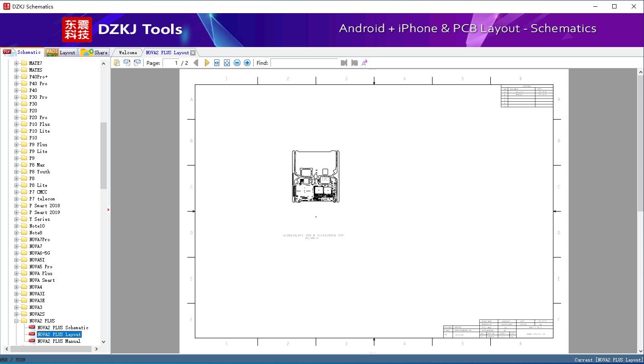Screen dimensions: 644x364
Task: Select the P40 Pro tree item
Action: point(38,83)
